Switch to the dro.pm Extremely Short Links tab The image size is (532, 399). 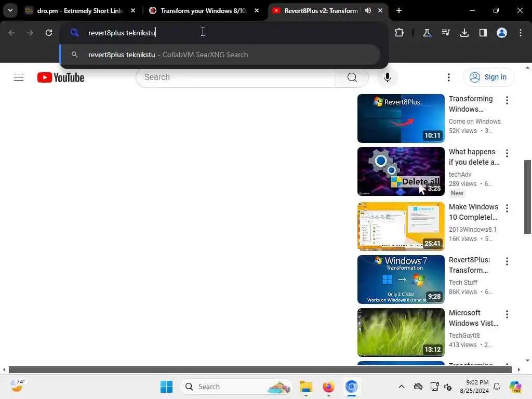pyautogui.click(x=79, y=10)
